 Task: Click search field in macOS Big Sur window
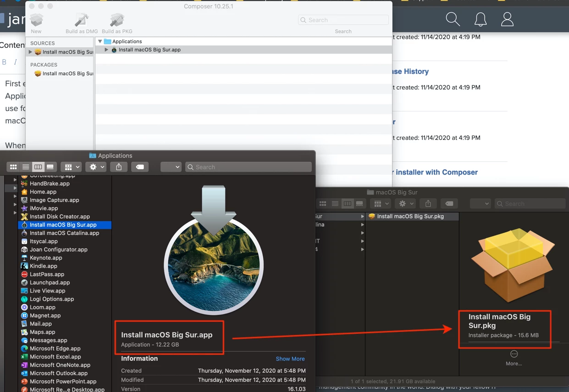[x=530, y=204]
